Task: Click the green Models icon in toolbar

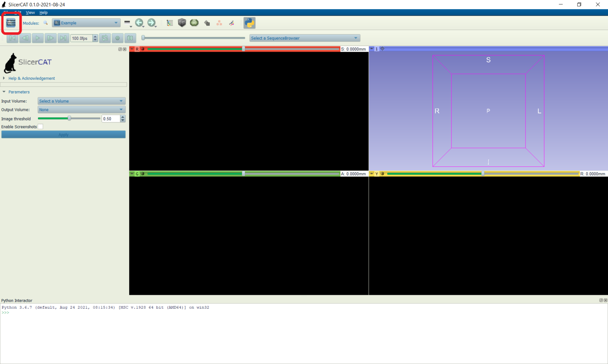Action: point(195,23)
